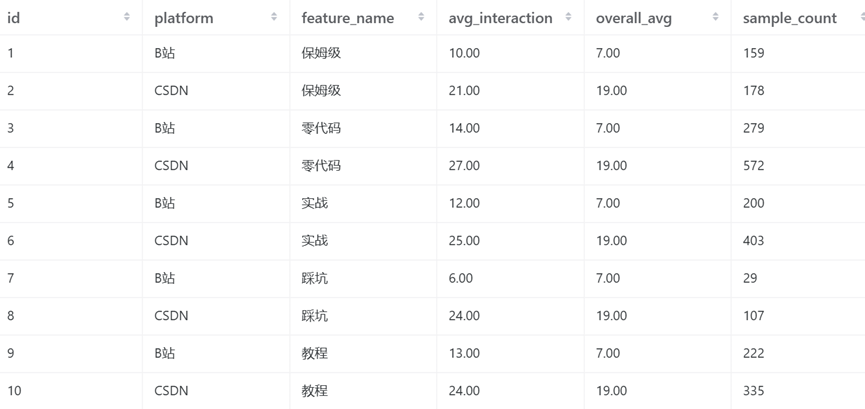
Task: Toggle sorting on the feature_name column icon
Action: pos(421,17)
